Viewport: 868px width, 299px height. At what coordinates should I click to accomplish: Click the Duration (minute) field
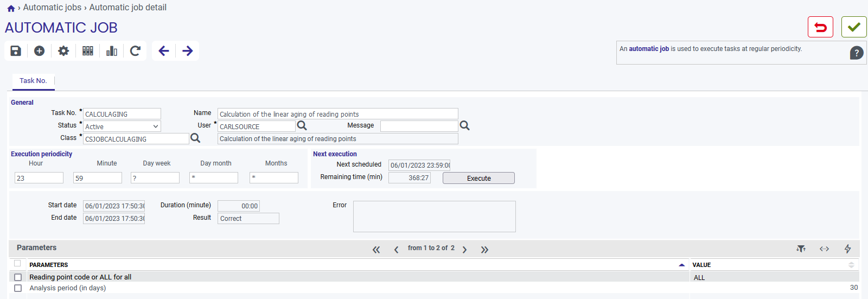(239, 206)
